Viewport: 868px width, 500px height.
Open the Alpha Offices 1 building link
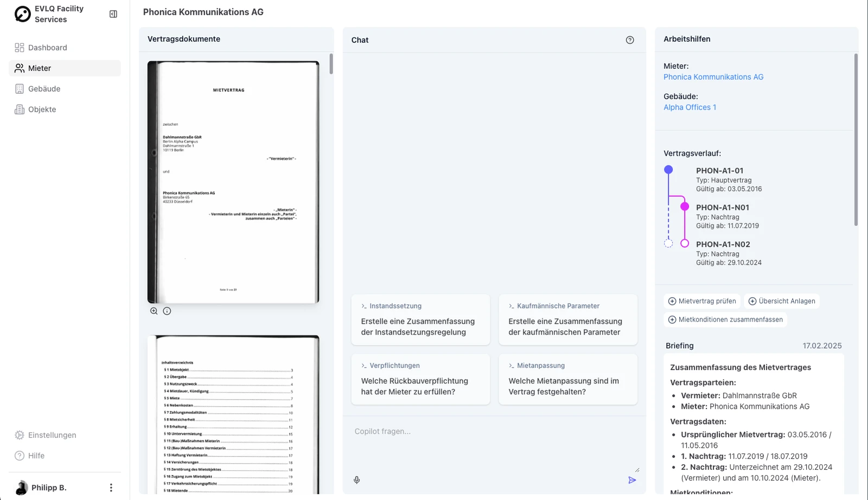point(690,107)
